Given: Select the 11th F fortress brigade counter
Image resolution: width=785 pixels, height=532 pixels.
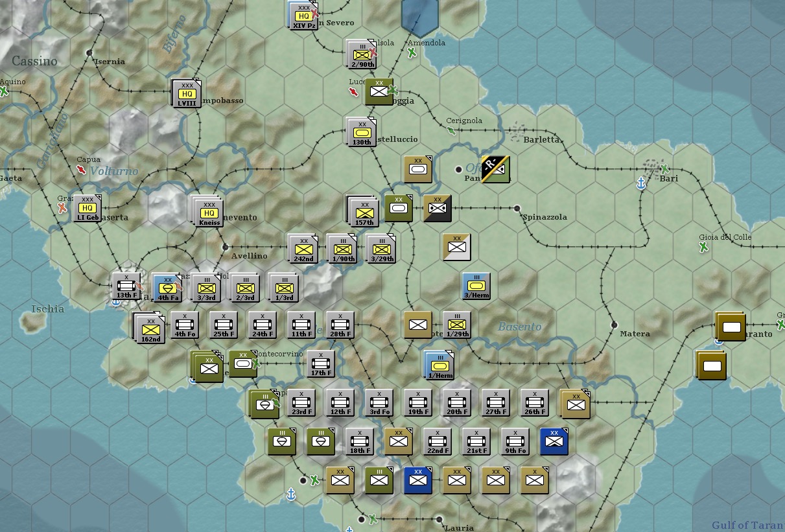Looking at the screenshot, I should point(302,325).
